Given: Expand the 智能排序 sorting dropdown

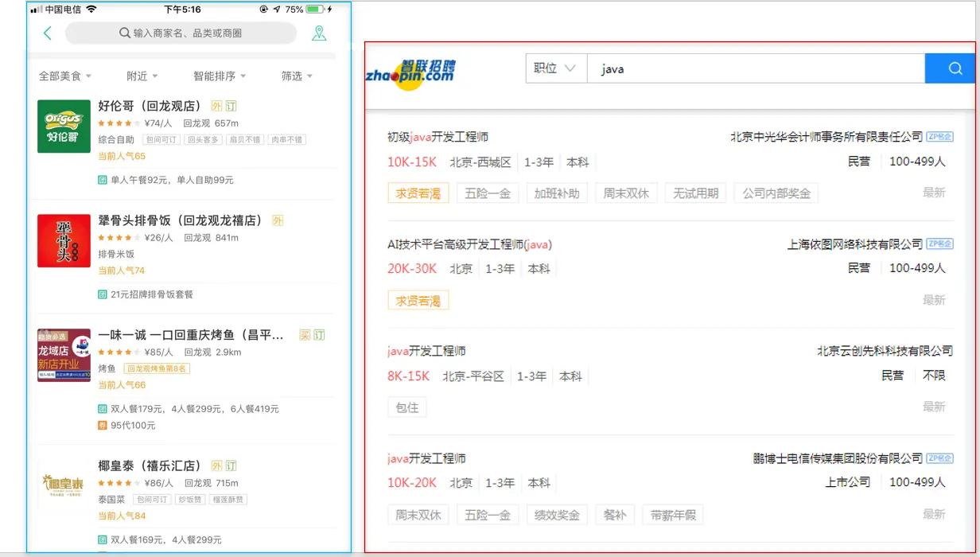Looking at the screenshot, I should point(219,76).
